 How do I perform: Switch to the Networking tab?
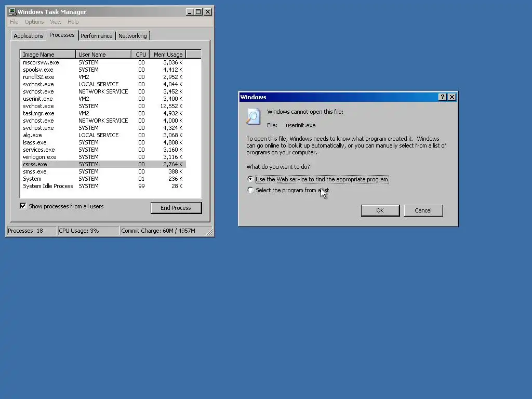pyautogui.click(x=132, y=36)
